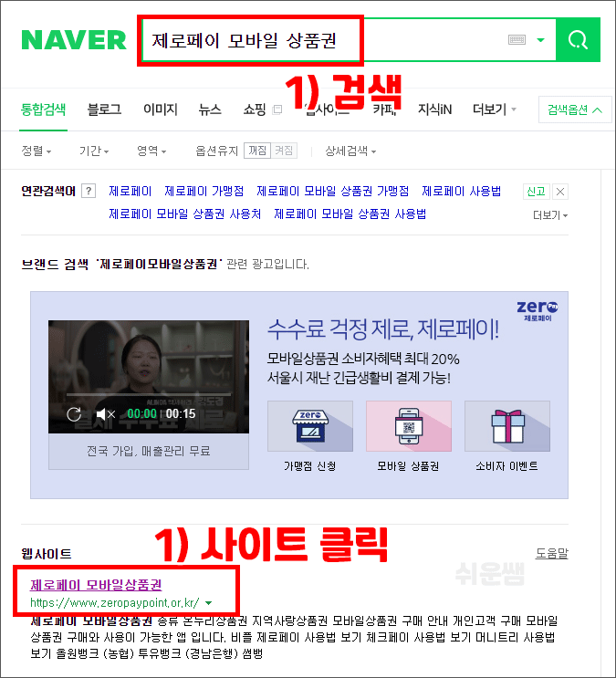
Task: Switch to the 블로그 tab
Action: 104,110
